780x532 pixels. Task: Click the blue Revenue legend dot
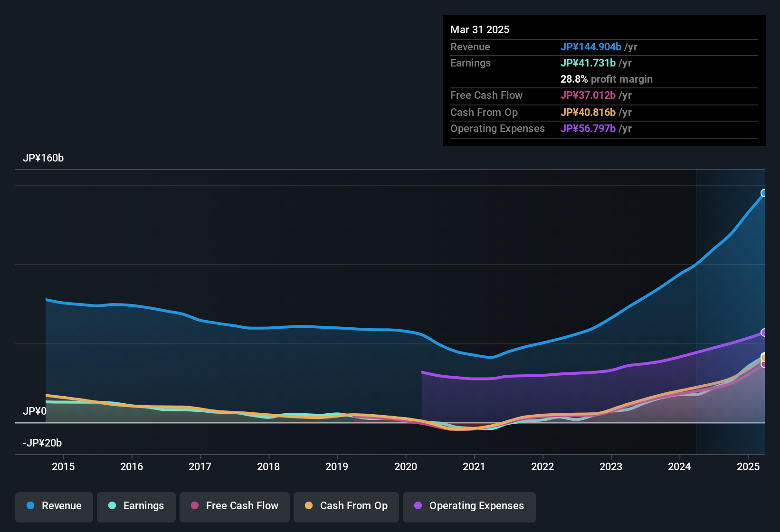30,505
